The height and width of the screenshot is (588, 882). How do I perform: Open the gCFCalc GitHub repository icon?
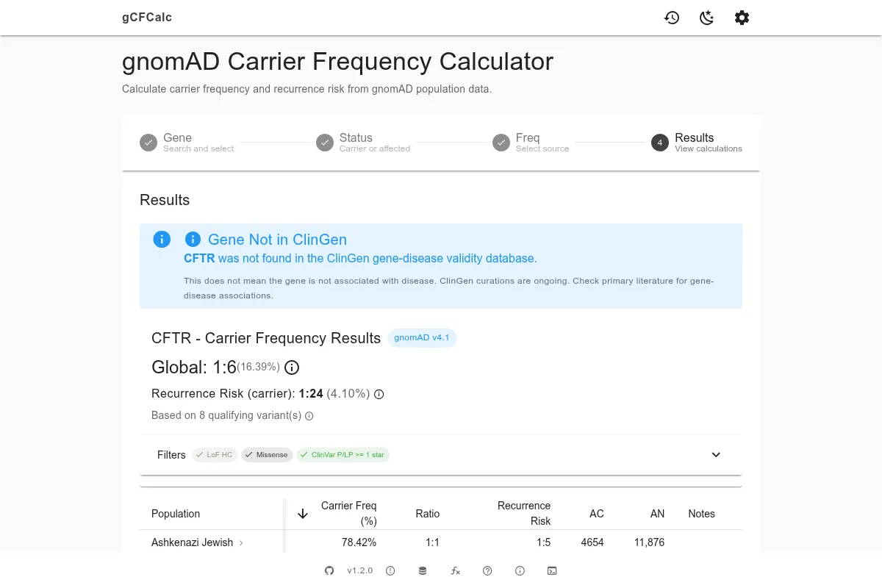tap(329, 570)
